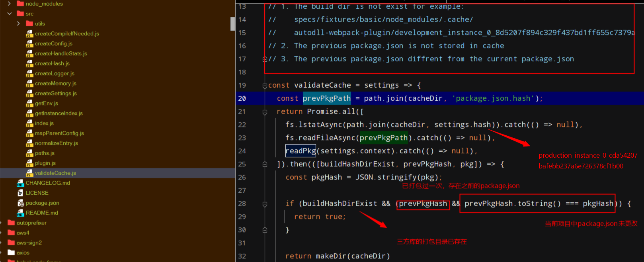The height and width of the screenshot is (262, 644).
Task: Click the autoprefixer folder icon
Action: (x=11, y=223)
